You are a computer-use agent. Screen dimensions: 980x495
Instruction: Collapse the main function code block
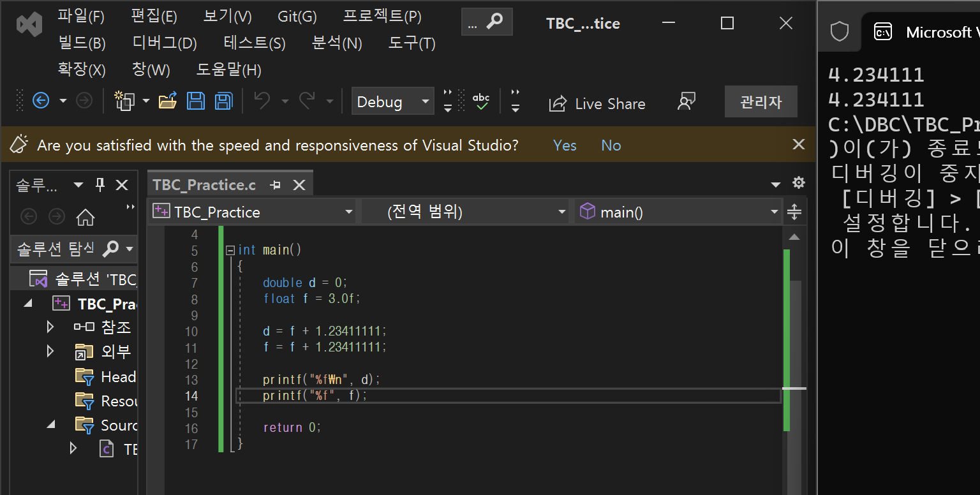coord(230,250)
